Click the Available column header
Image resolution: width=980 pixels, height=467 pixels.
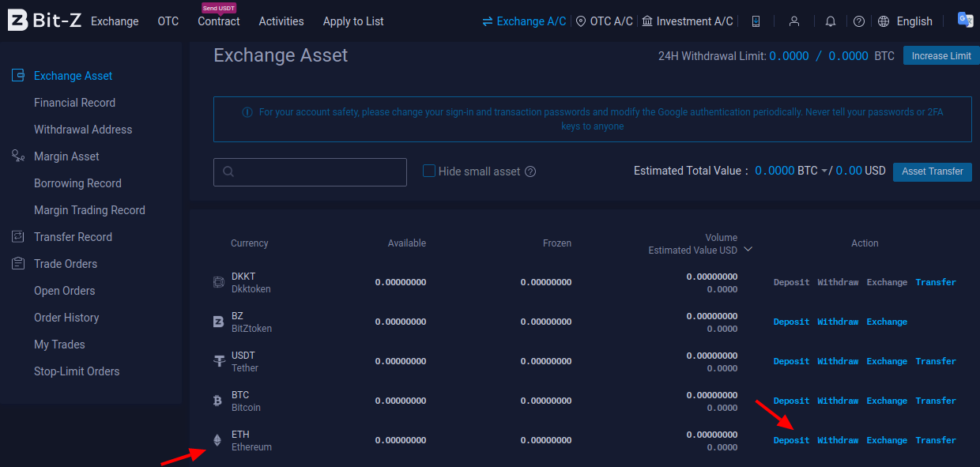pos(407,243)
